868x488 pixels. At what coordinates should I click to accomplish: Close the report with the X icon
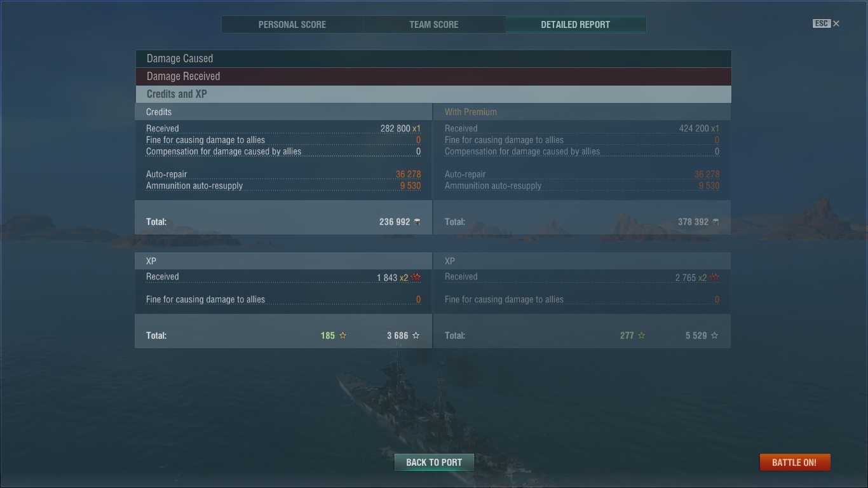(836, 24)
